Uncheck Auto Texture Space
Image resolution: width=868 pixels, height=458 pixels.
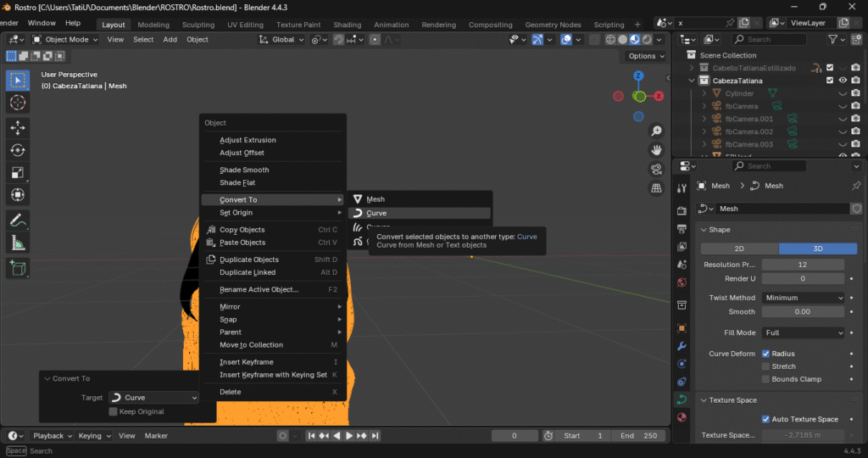(766, 419)
